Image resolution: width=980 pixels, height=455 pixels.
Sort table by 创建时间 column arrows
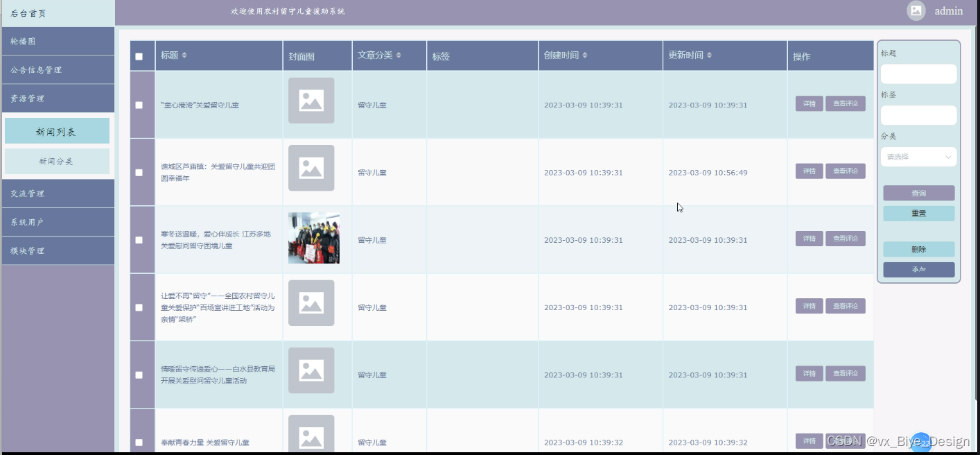click(x=585, y=55)
